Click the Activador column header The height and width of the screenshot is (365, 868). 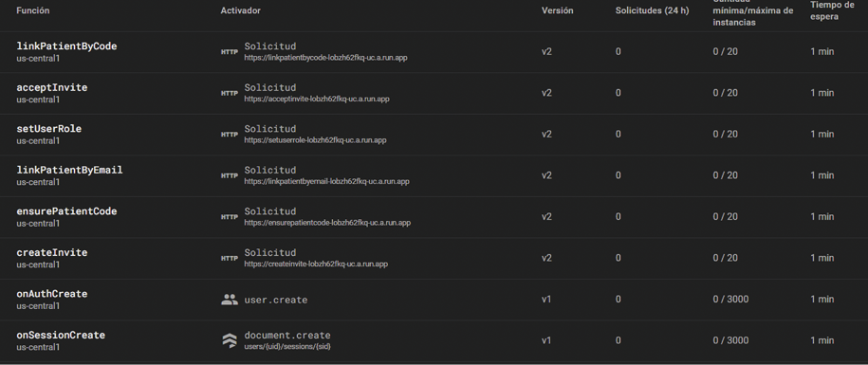241,10
